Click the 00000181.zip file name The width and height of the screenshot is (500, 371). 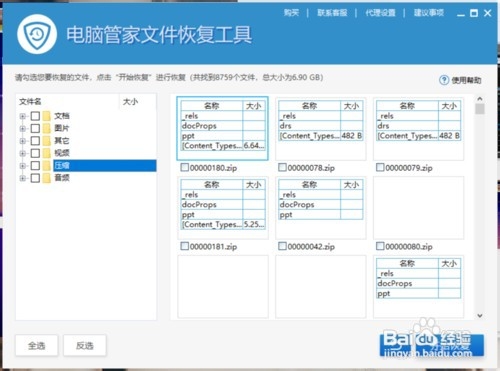tap(213, 247)
